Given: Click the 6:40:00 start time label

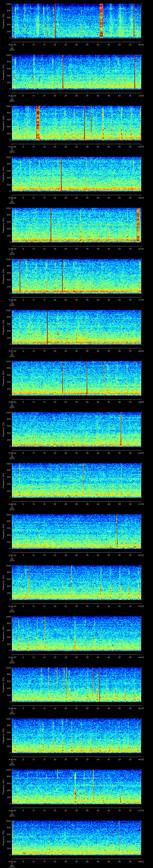Looking at the screenshot, I should pyautogui.click(x=12, y=504).
